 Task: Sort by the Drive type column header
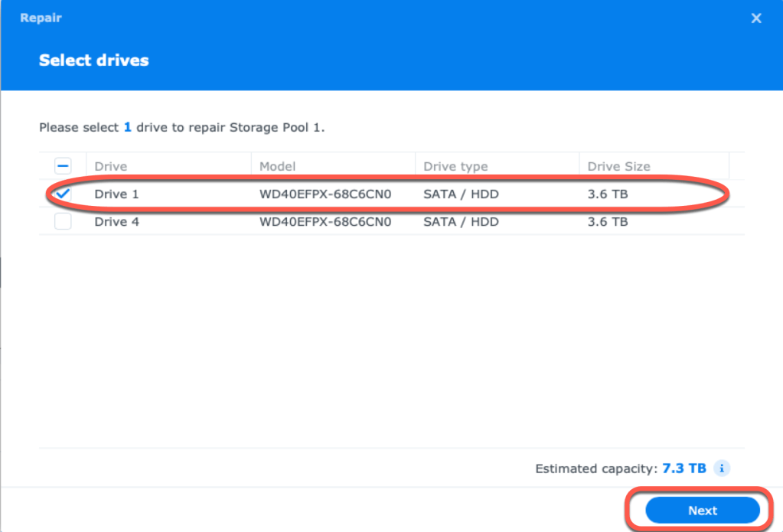[455, 166]
